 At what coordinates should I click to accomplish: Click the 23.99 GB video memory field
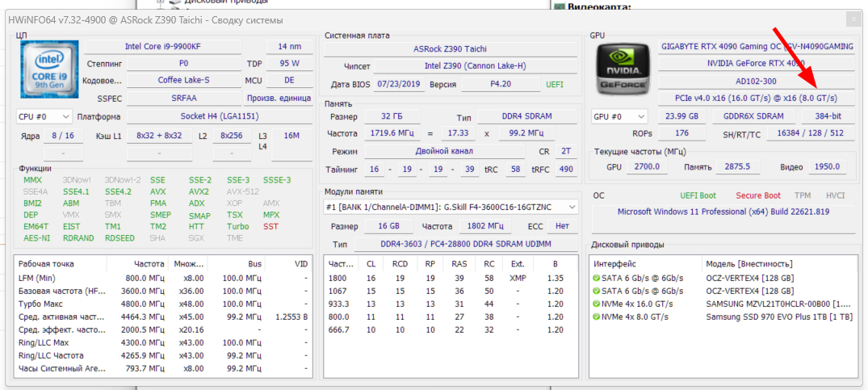click(x=681, y=117)
